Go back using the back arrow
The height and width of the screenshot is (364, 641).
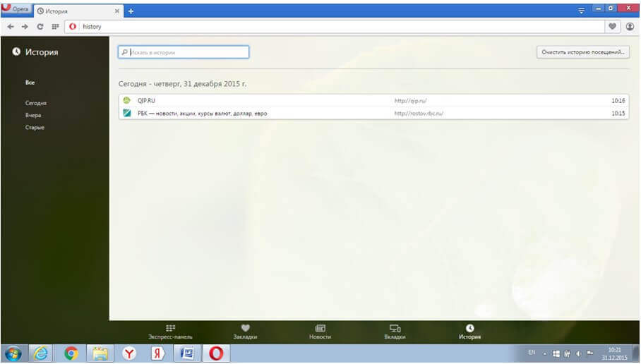11,27
